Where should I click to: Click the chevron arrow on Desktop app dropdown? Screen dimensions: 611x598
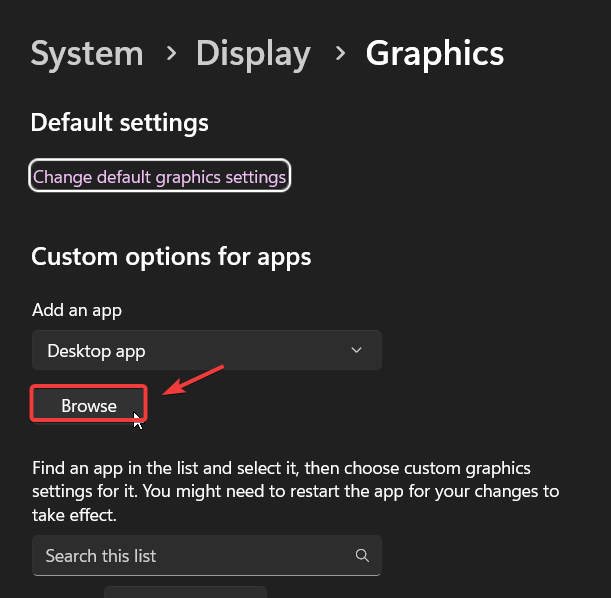pyautogui.click(x=357, y=350)
